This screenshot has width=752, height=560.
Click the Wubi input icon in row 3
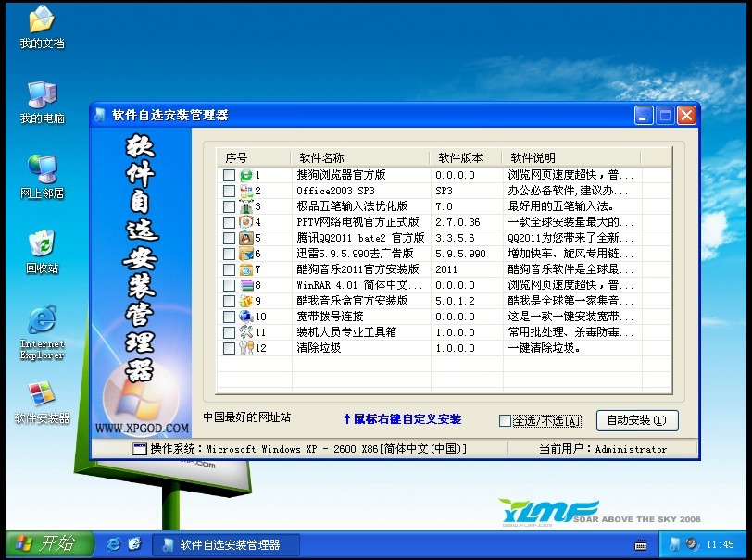point(246,206)
